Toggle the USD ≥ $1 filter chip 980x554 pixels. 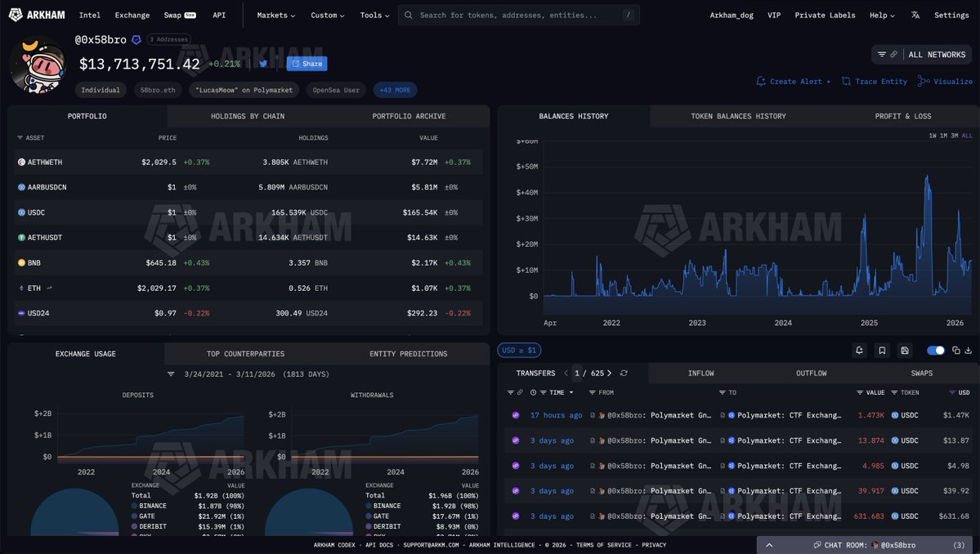click(x=519, y=351)
